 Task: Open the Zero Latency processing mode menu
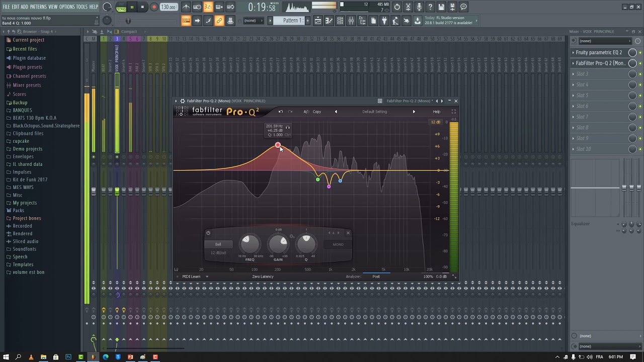tap(263, 277)
